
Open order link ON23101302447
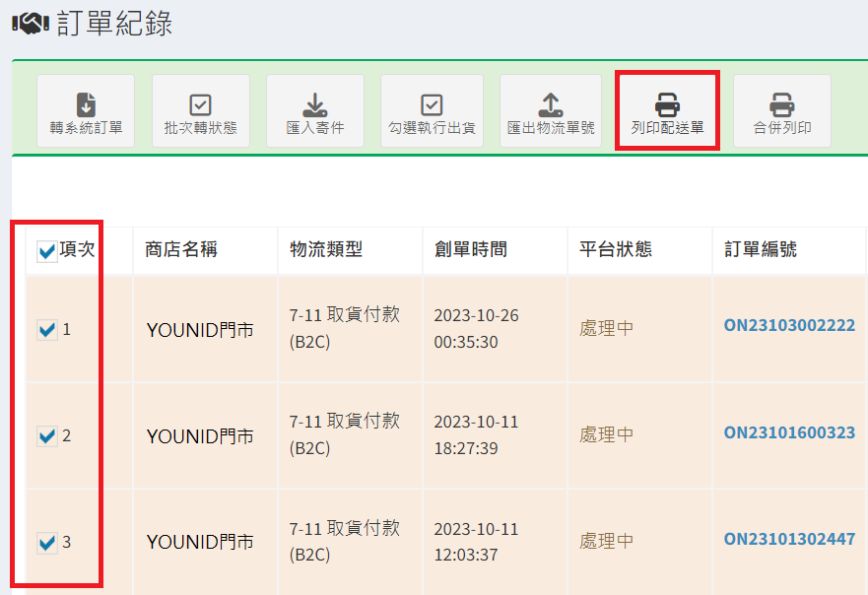[x=789, y=539]
